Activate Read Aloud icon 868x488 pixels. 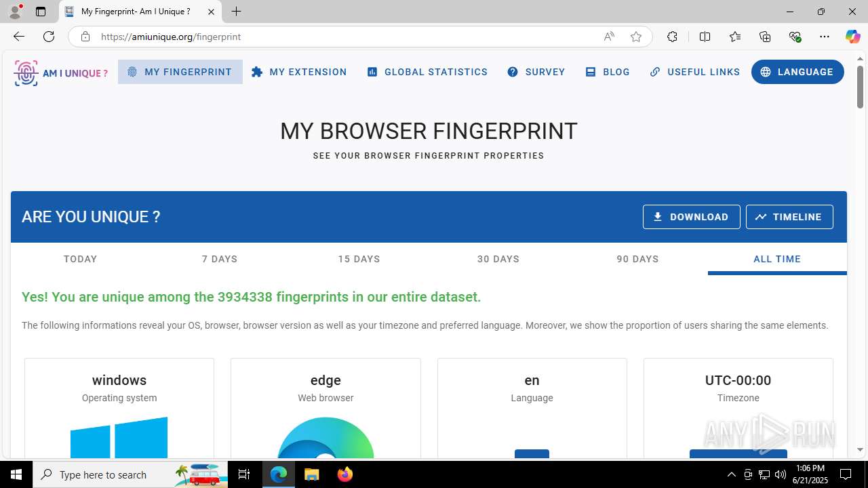(609, 37)
